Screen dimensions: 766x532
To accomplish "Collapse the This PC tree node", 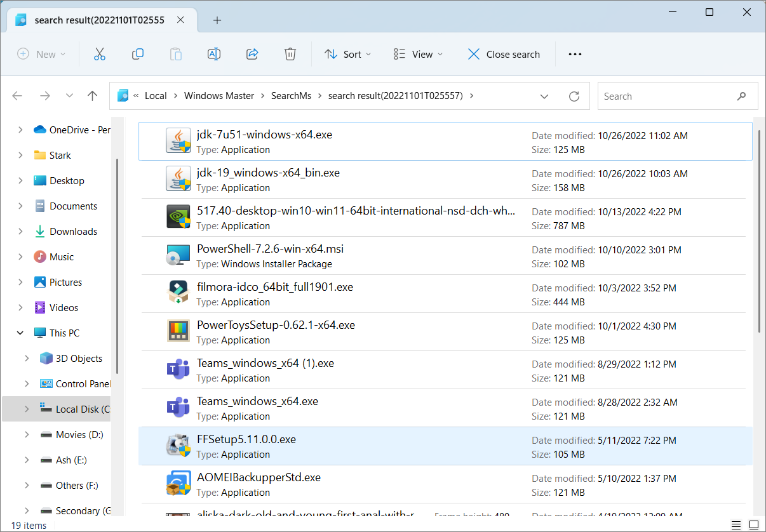I will tap(20, 333).
